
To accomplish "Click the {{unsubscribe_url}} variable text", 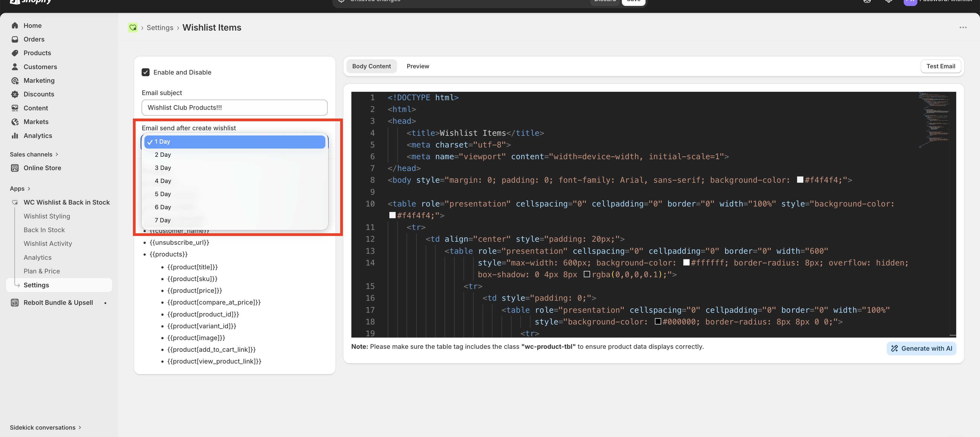I will point(179,243).
